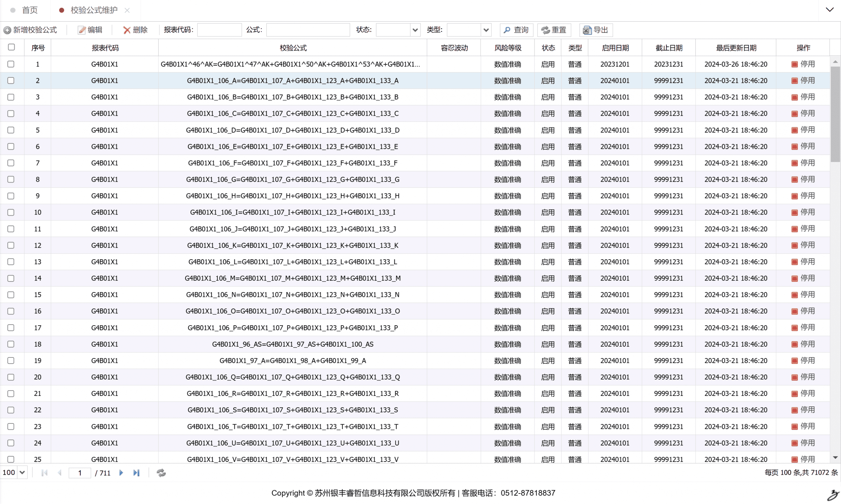Click 停用 in row 16
The image size is (841, 504).
803,311
